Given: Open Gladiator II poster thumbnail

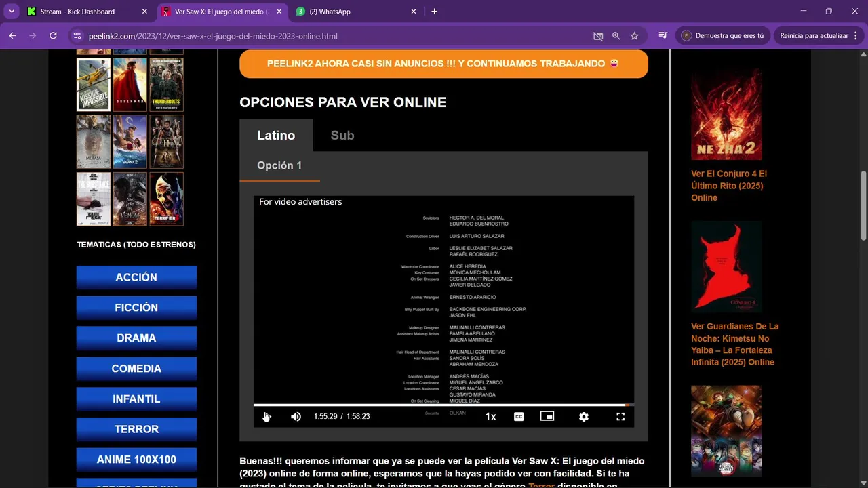Looking at the screenshot, I should click(166, 141).
